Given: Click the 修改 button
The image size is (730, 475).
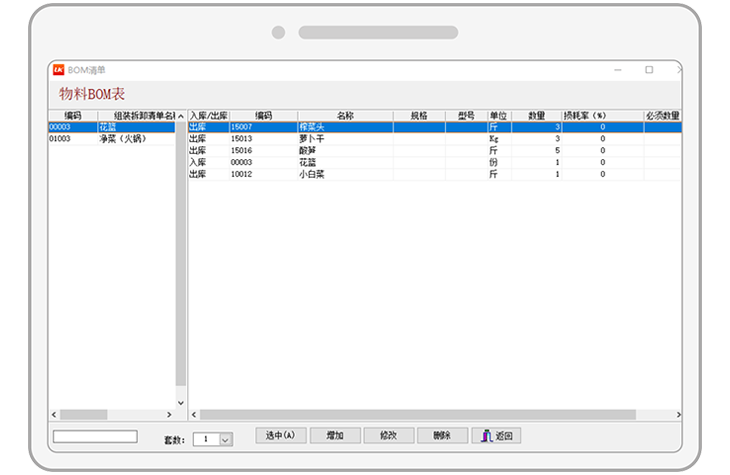Looking at the screenshot, I should click(x=389, y=436).
